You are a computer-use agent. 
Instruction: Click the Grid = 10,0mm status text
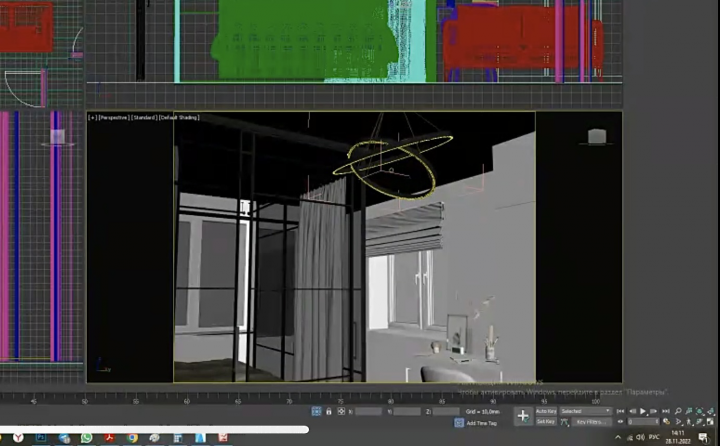[483, 412]
